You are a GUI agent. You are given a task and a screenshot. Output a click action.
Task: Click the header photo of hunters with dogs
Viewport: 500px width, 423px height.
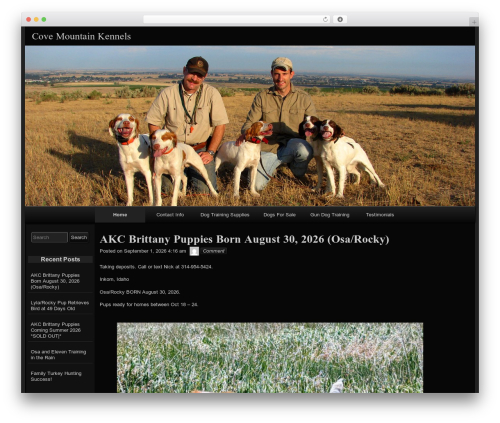pyautogui.click(x=250, y=126)
